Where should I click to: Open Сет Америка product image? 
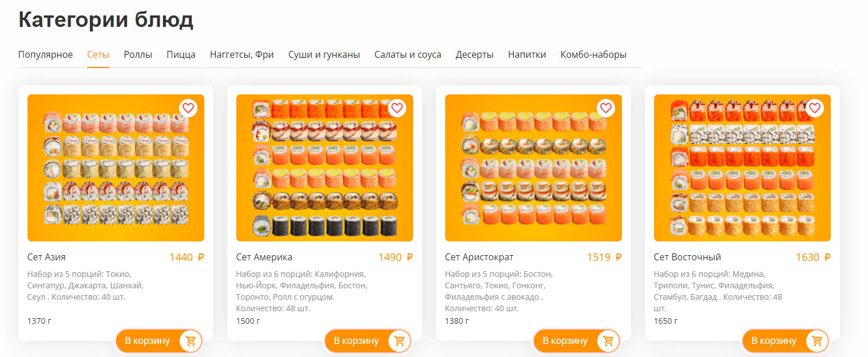(x=324, y=168)
